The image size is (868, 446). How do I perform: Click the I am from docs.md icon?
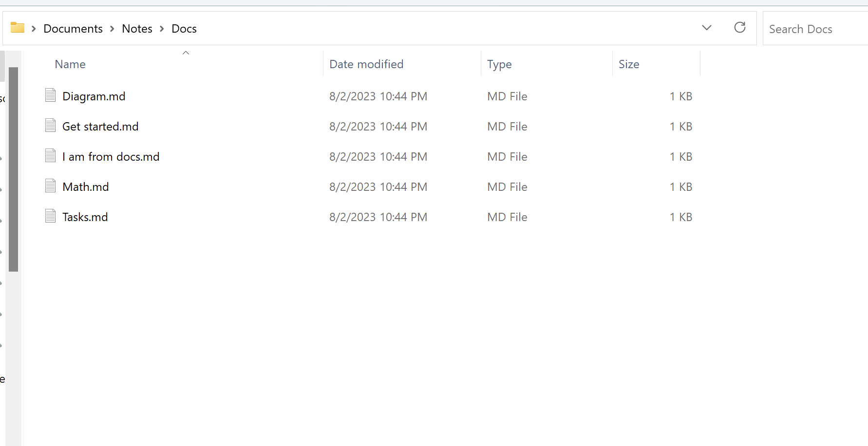tap(50, 156)
